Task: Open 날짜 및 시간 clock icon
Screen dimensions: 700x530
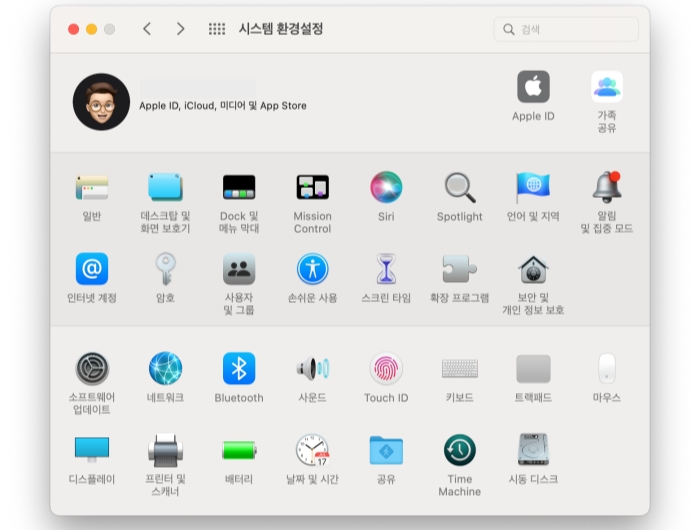Action: 312,450
